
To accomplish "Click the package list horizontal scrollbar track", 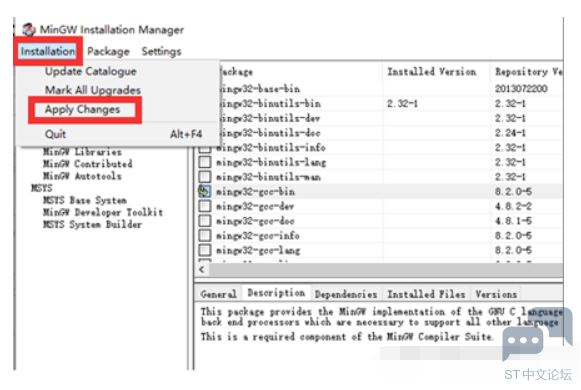I will [x=385, y=270].
